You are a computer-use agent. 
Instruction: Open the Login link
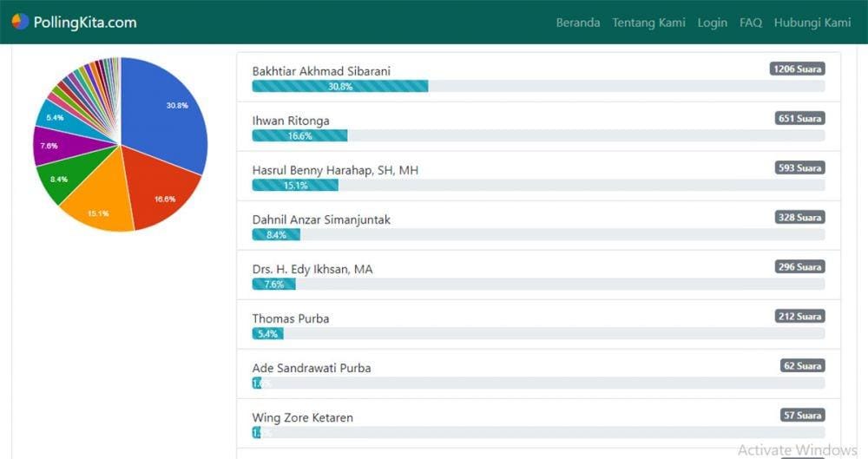tap(712, 23)
